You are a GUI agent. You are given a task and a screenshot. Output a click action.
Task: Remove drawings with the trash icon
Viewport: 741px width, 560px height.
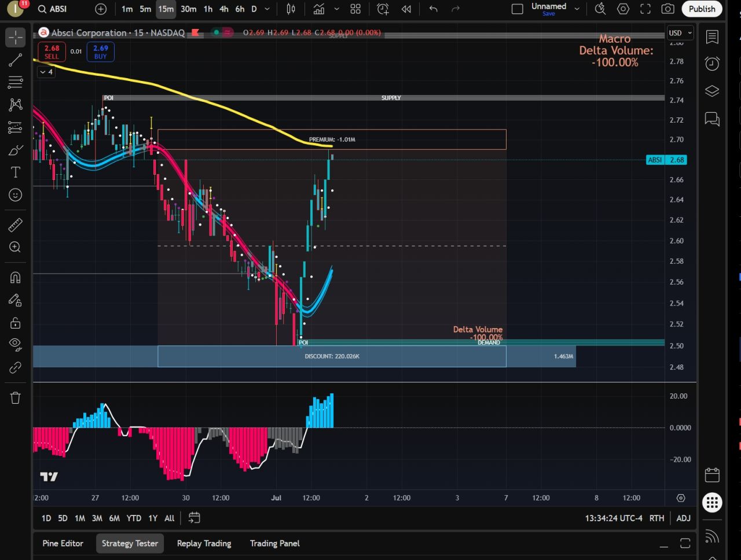16,397
